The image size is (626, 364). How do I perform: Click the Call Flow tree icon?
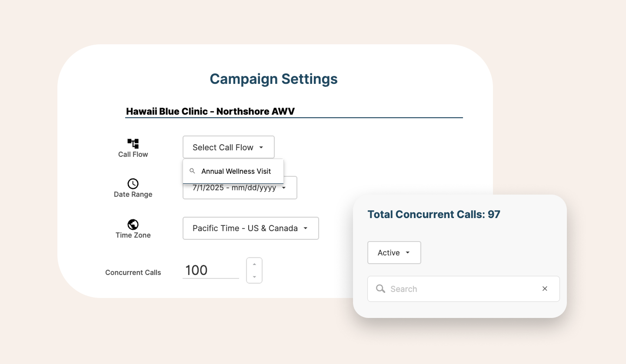point(133,143)
